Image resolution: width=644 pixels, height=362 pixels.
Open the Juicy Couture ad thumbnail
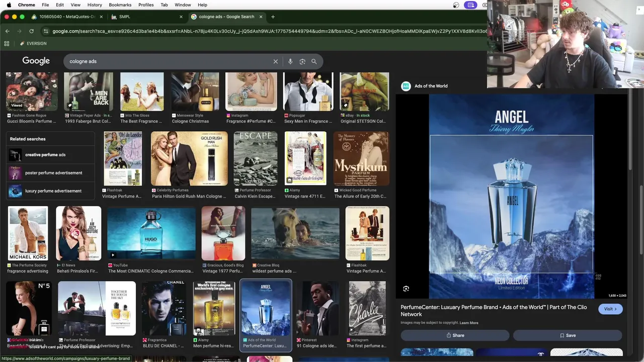[78, 233]
